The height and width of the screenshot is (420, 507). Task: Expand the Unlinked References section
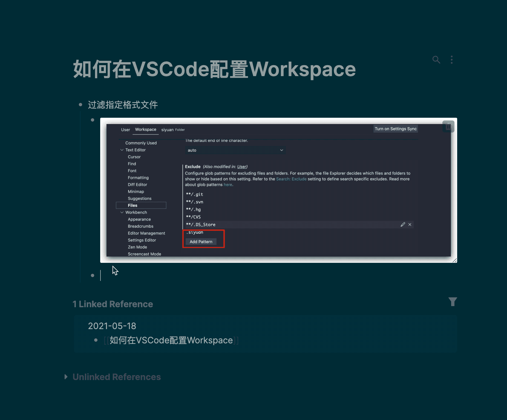coord(66,377)
